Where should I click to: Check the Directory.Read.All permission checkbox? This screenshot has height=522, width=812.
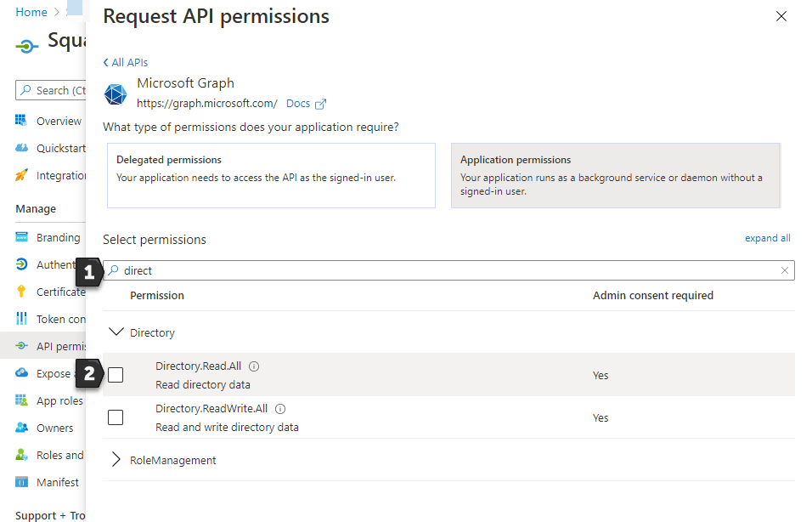pos(116,375)
